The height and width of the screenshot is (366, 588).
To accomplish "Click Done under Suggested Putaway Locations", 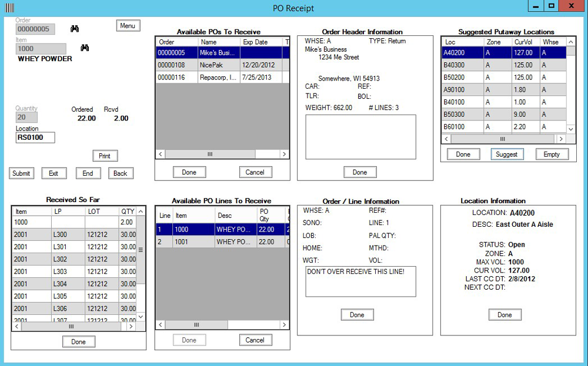I will click(463, 155).
